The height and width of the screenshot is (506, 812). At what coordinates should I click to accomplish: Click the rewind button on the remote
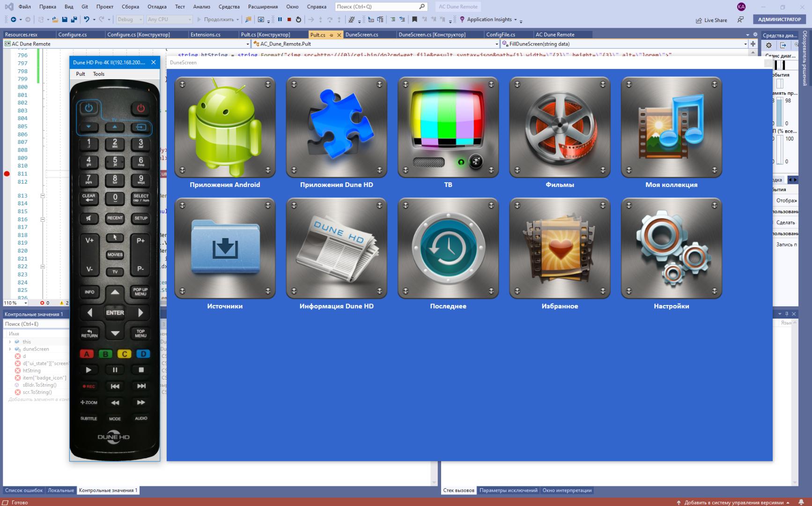coord(115,402)
